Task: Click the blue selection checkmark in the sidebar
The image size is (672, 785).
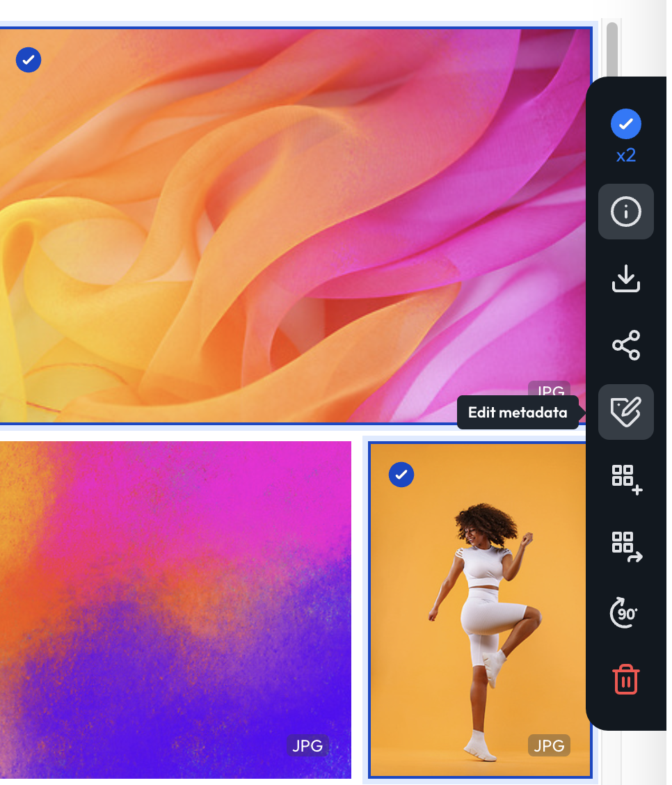Action: pos(625,123)
